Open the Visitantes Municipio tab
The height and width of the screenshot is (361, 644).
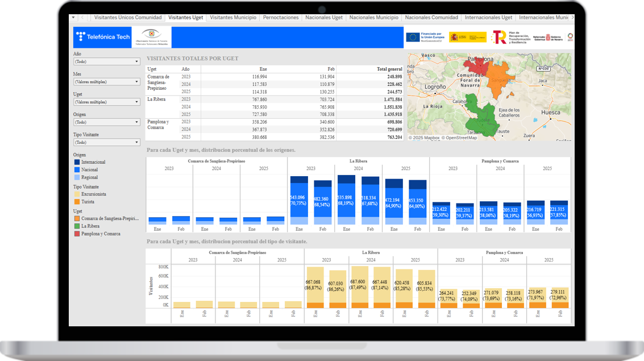[x=233, y=18]
